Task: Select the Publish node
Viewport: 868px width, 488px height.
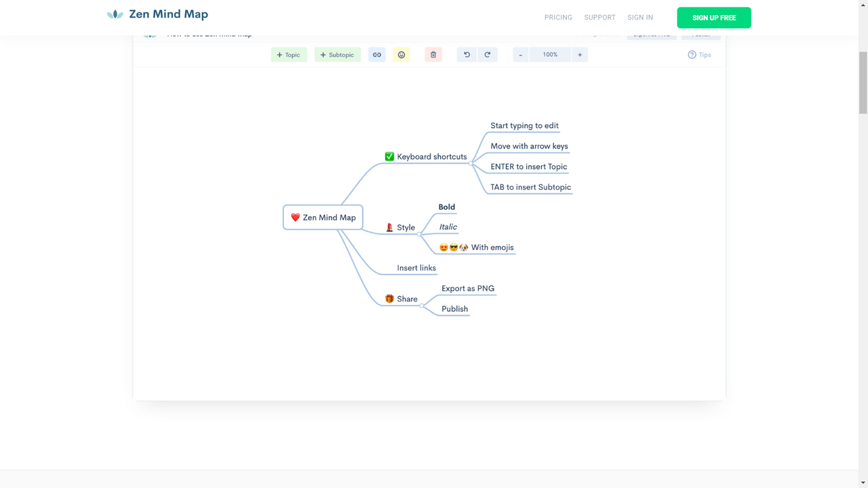Action: pos(455,309)
